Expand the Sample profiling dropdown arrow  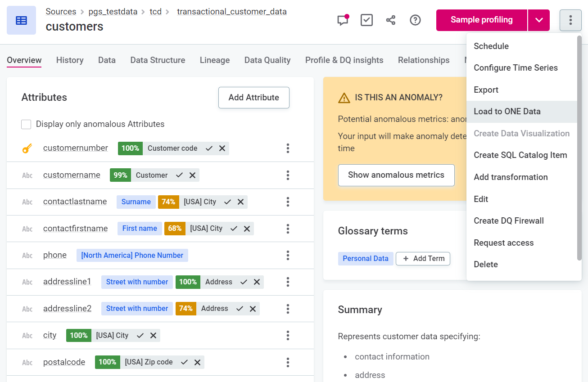pyautogui.click(x=539, y=20)
